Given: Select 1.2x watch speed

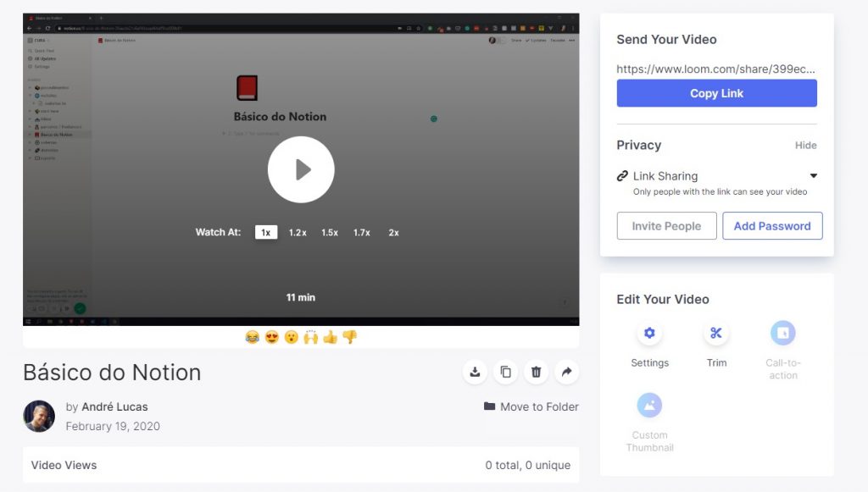Looking at the screenshot, I should (298, 232).
